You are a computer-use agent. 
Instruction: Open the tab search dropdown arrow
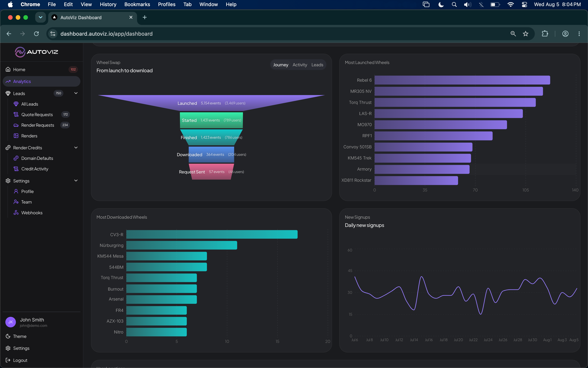tap(41, 17)
